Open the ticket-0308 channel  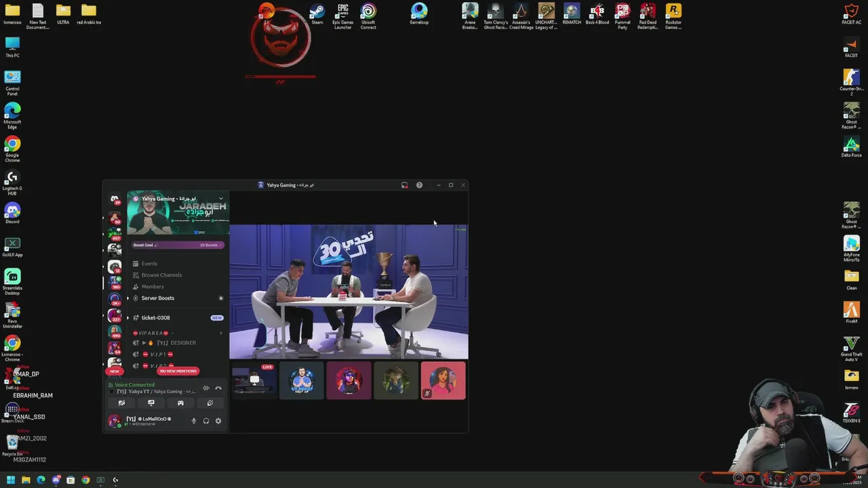point(156,318)
